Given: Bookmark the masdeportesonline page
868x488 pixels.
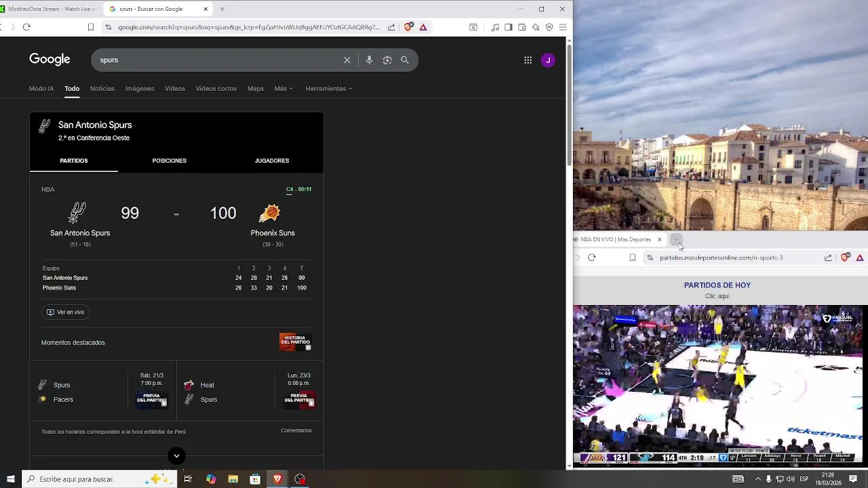Looking at the screenshot, I should [633, 258].
